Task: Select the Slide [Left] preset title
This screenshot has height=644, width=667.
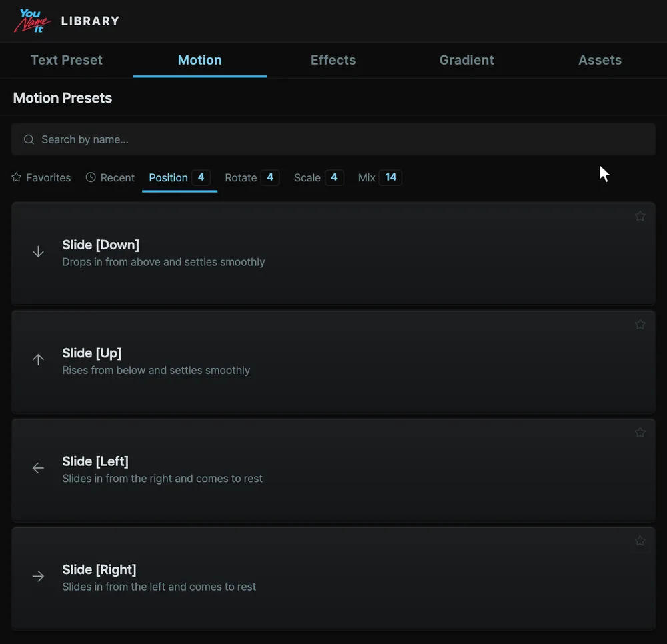Action: pos(95,461)
